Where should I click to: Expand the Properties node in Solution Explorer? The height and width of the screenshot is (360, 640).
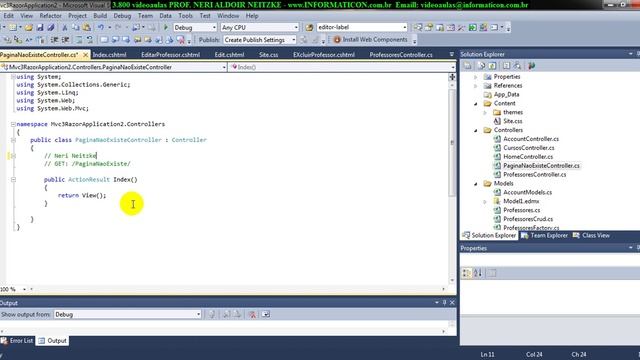point(476,77)
